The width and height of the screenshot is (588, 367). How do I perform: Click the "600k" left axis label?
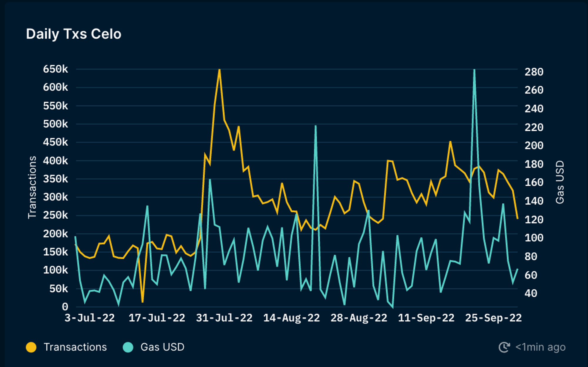pos(56,87)
